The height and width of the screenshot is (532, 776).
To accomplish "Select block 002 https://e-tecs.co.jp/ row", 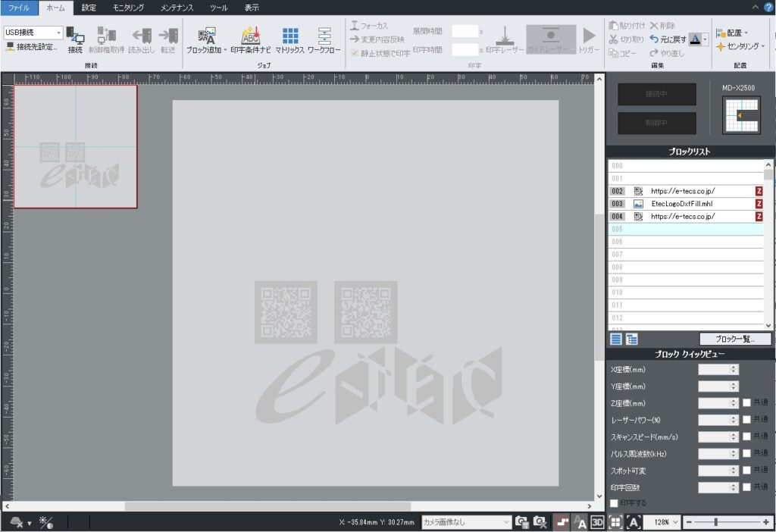I will pos(686,191).
